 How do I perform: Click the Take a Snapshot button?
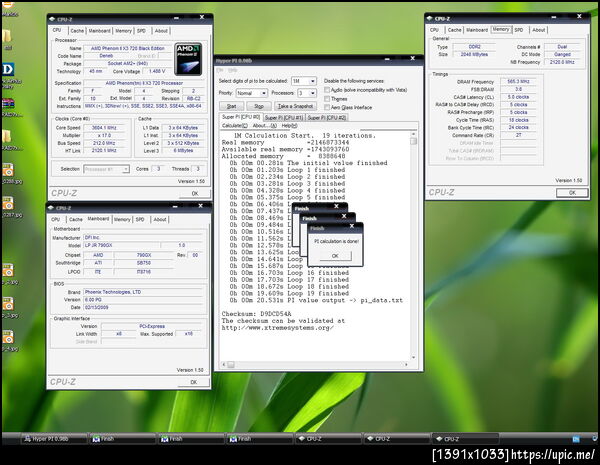(295, 106)
